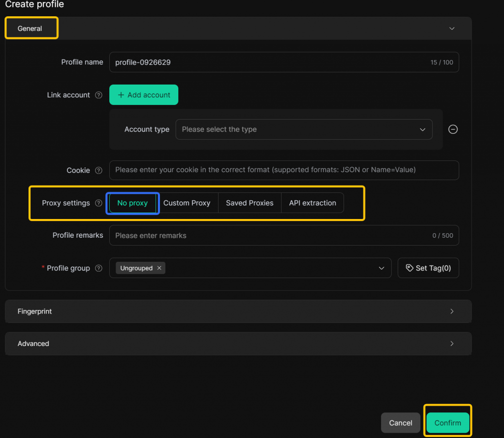Click into the Profile remarks field
Screen dimensions: 504x438
[x=271, y=236]
